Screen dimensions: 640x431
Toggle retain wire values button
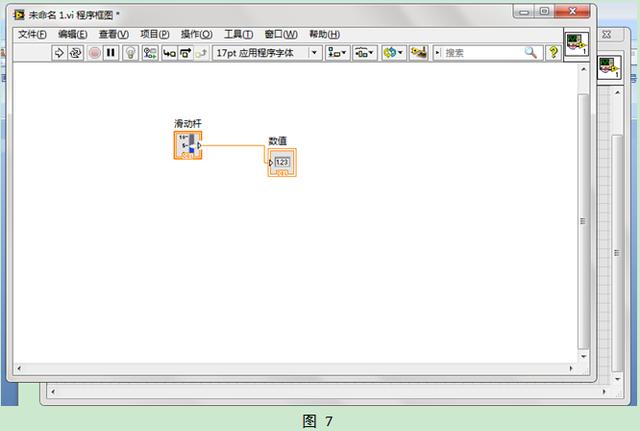(150, 53)
